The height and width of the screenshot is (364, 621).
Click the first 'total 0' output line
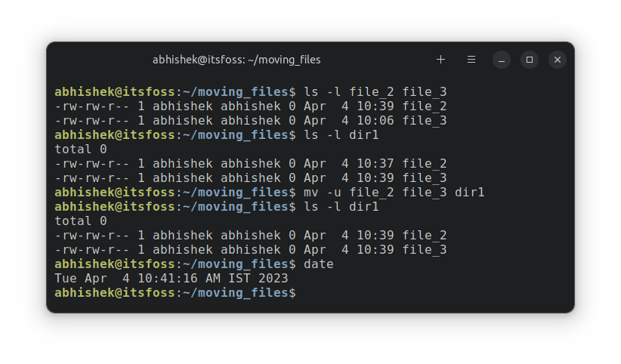81,150
